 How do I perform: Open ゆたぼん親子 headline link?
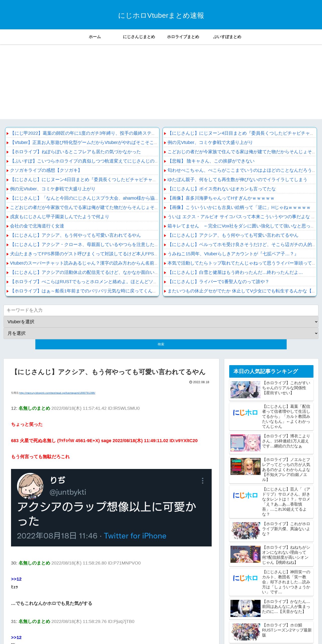tap(237, 180)
